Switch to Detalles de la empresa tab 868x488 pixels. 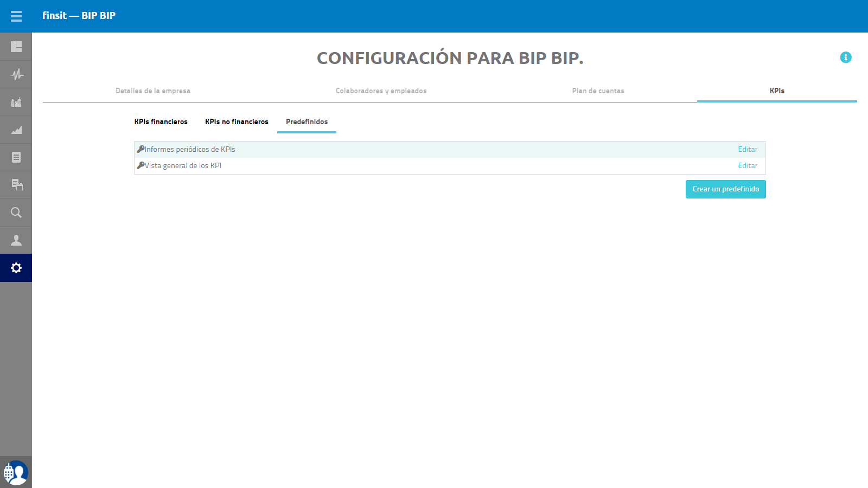tap(153, 91)
